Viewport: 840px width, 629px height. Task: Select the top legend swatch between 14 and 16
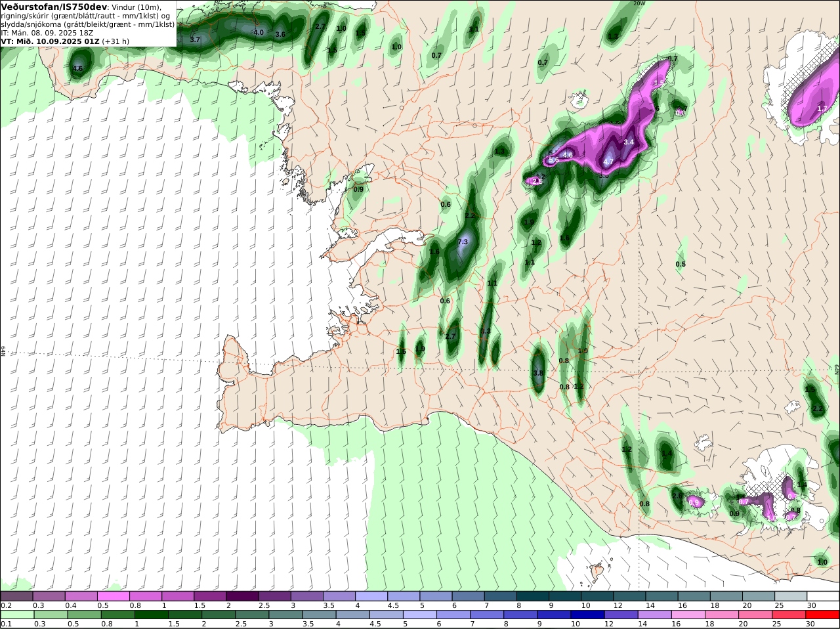click(x=663, y=596)
